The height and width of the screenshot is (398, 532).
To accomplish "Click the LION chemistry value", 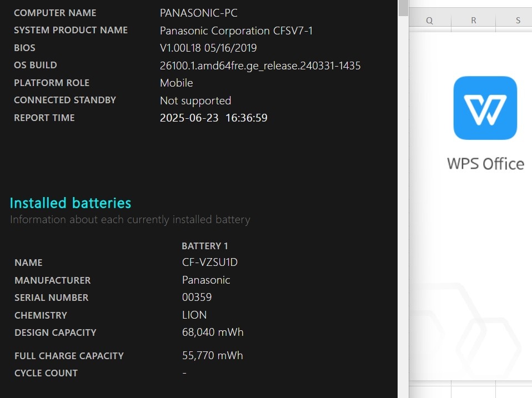I will click(x=194, y=315).
